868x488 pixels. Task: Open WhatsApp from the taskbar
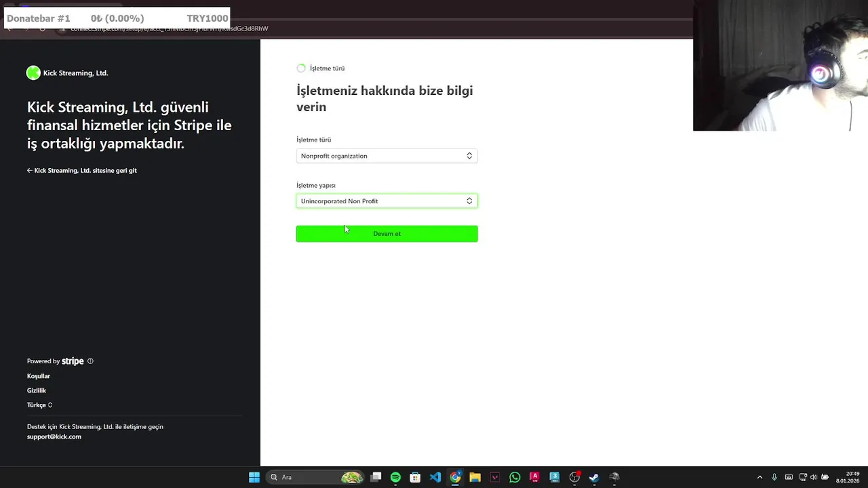pyautogui.click(x=515, y=477)
